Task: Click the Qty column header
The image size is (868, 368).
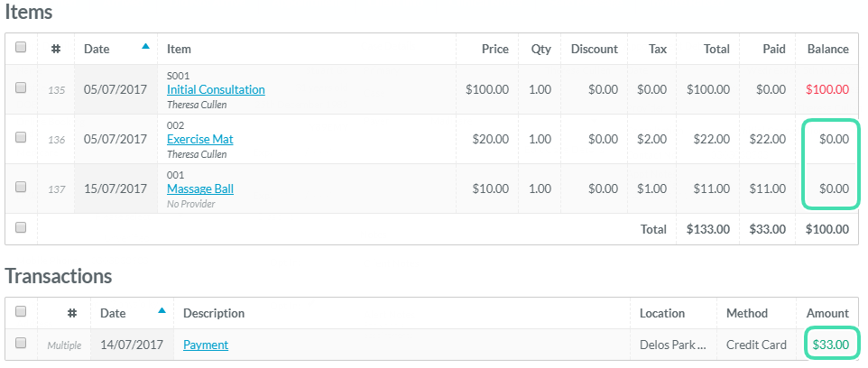Action: 540,49
